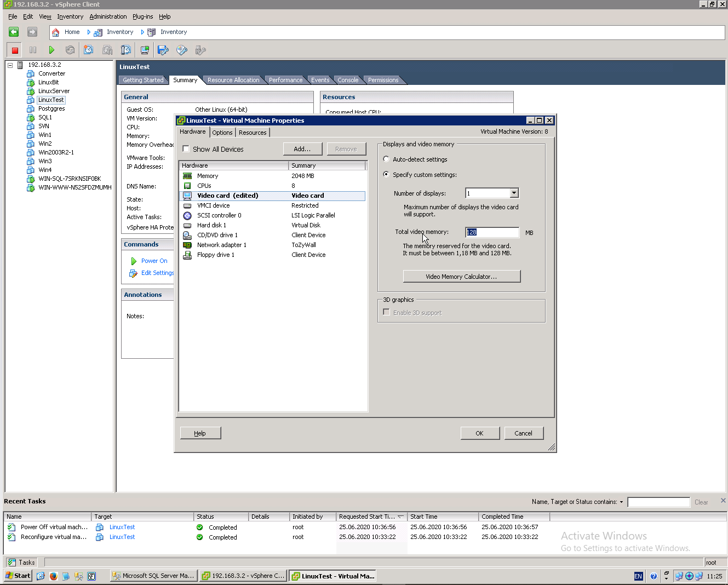Click the Start button on taskbar
This screenshot has width=728, height=585.
pos(18,576)
